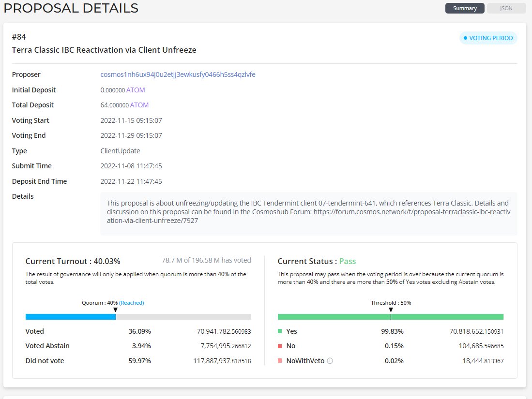Image resolution: width=532 pixels, height=399 pixels.
Task: Click the Threshold : 50% label
Action: (x=391, y=303)
